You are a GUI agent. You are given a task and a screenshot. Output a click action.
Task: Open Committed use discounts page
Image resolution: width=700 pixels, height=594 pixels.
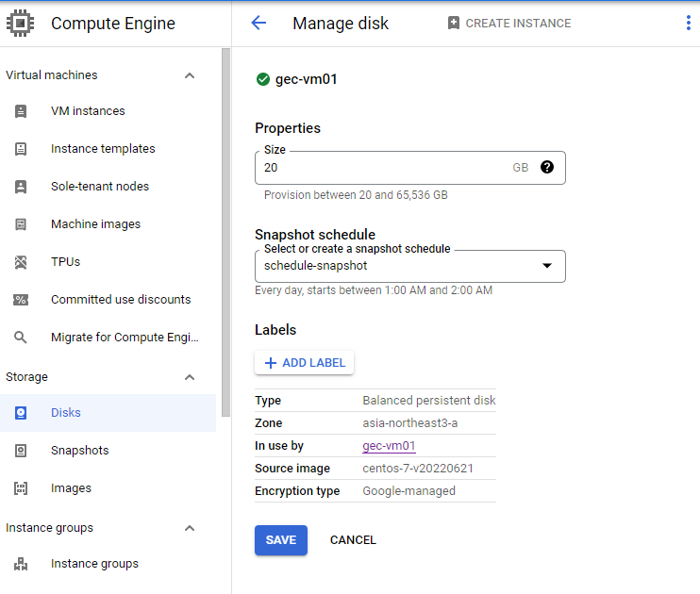tap(108, 300)
